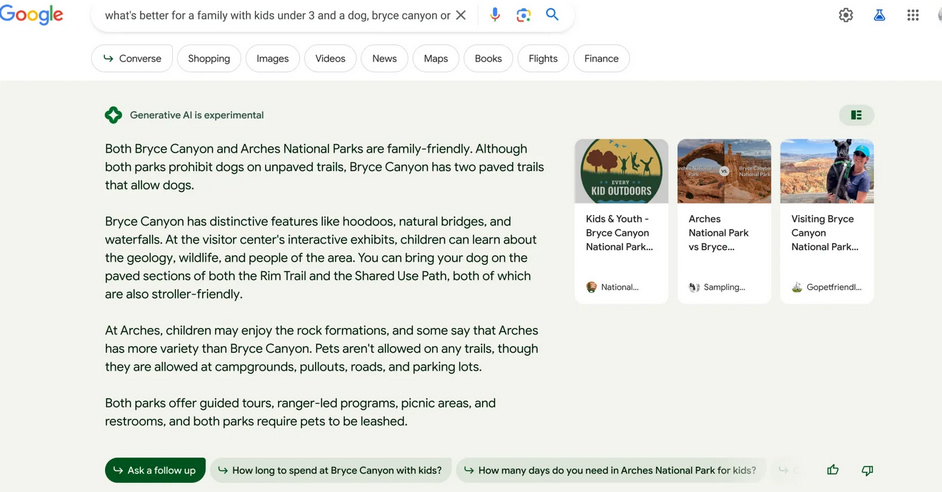Screen dimensions: 942x492
Task: Click the blue search magnifier icon
Action: click(x=552, y=15)
